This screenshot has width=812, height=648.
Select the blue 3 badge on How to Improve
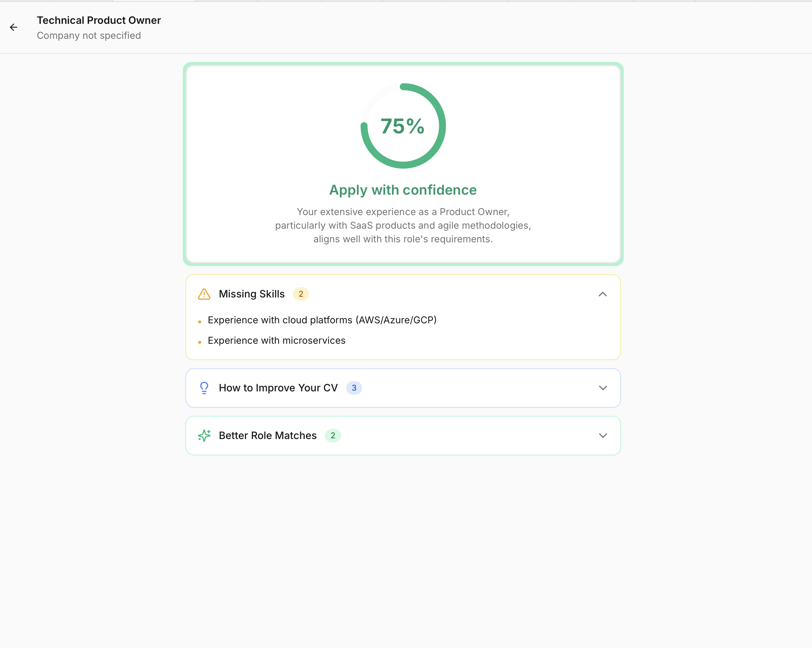(354, 387)
